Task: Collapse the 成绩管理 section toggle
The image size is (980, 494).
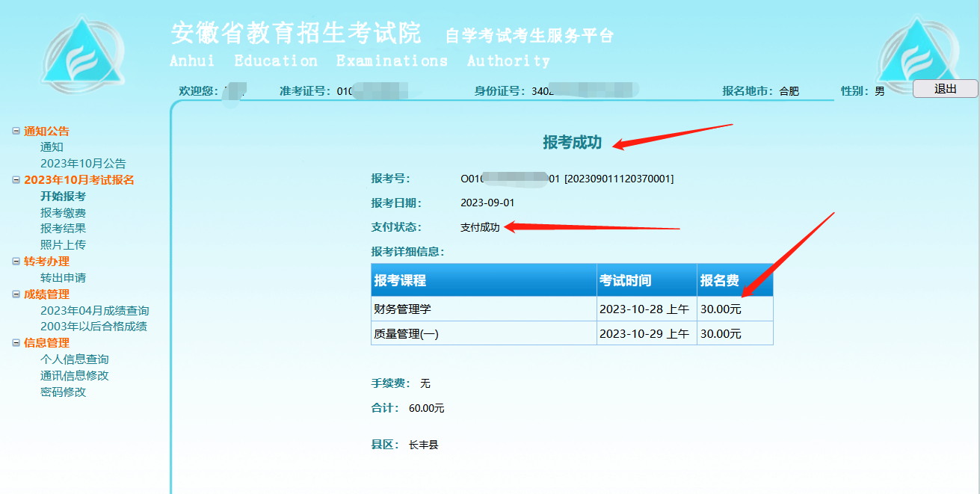Action: point(16,294)
